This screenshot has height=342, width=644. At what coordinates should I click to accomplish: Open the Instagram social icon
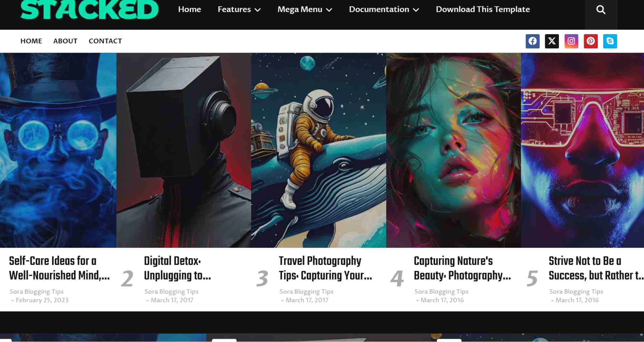click(571, 41)
